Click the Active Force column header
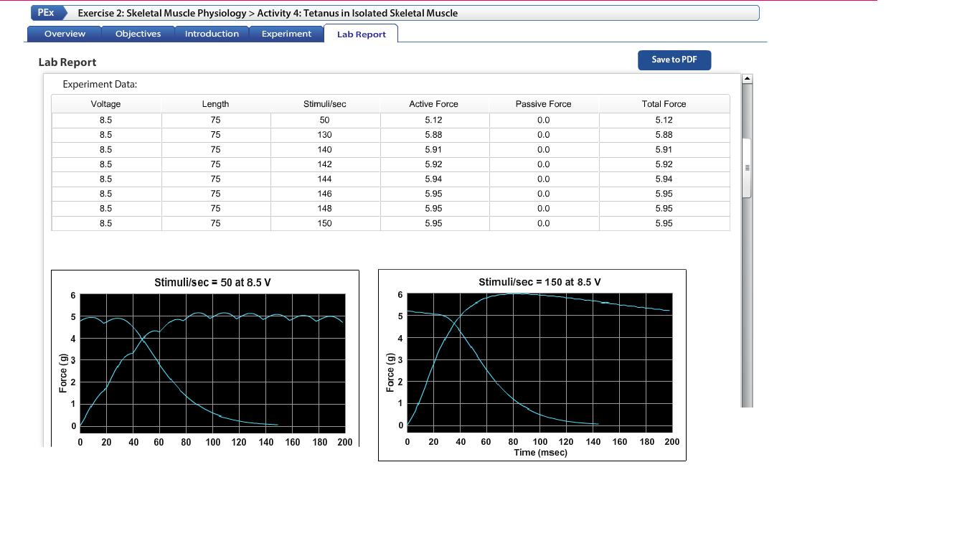980x551 pixels. pos(434,104)
